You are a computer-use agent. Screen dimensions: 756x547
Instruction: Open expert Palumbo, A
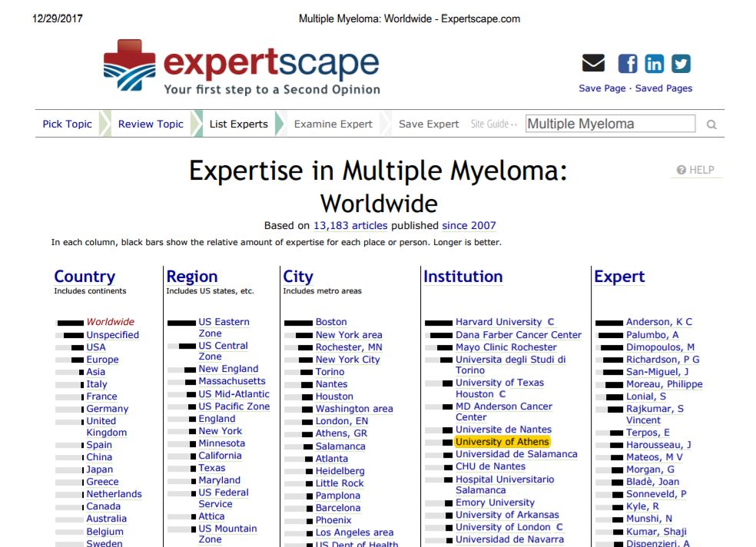652,335
